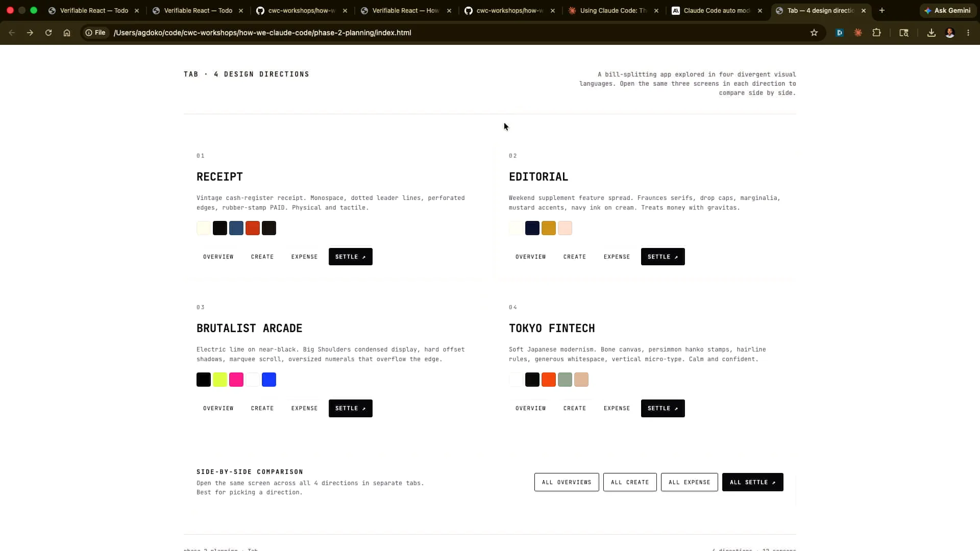
Task: Click the RECEIPT heading
Action: pos(219,177)
